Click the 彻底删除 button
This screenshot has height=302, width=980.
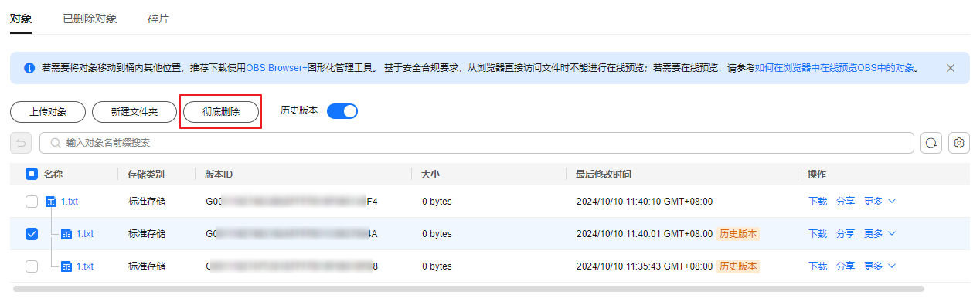(221, 112)
